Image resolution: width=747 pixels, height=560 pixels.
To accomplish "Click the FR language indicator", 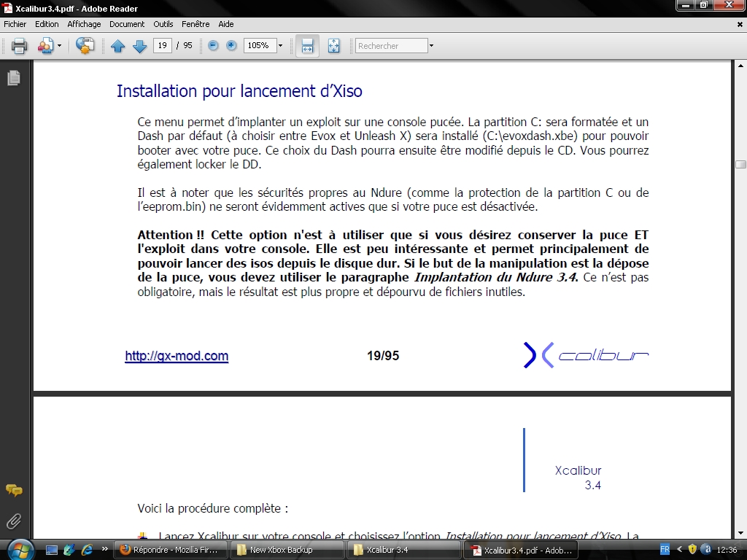I will click(665, 550).
